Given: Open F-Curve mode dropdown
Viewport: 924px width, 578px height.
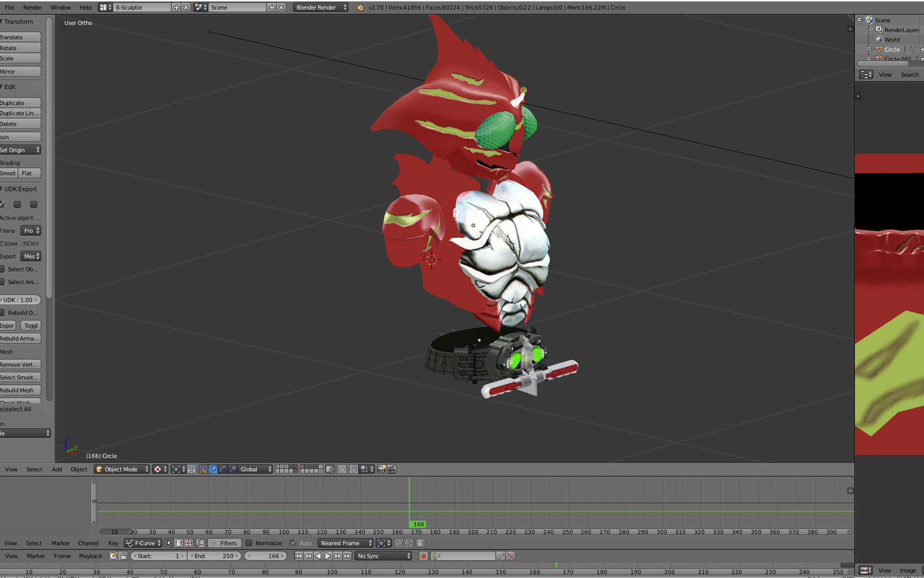Looking at the screenshot, I should (143, 543).
